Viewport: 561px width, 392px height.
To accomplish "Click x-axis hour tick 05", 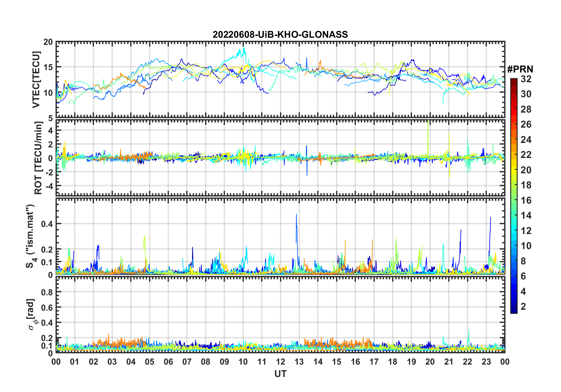I will pyautogui.click(x=150, y=362).
